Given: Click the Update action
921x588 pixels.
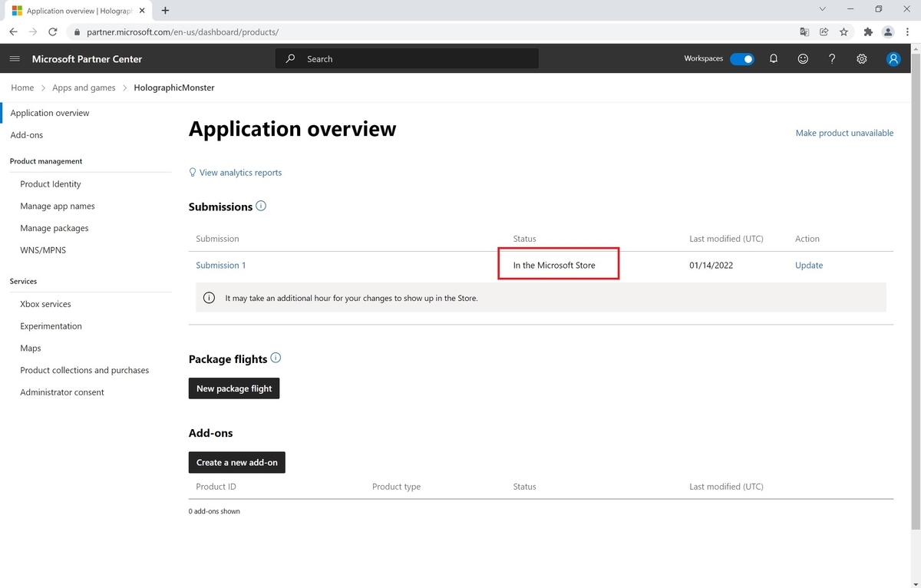Looking at the screenshot, I should pyautogui.click(x=809, y=265).
